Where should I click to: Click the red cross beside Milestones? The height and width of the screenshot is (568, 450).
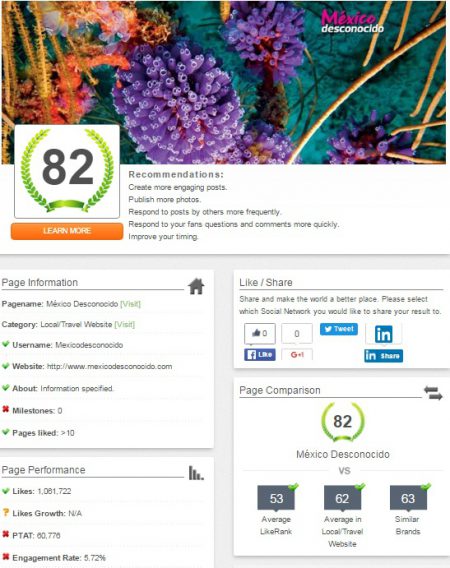coord(5,410)
